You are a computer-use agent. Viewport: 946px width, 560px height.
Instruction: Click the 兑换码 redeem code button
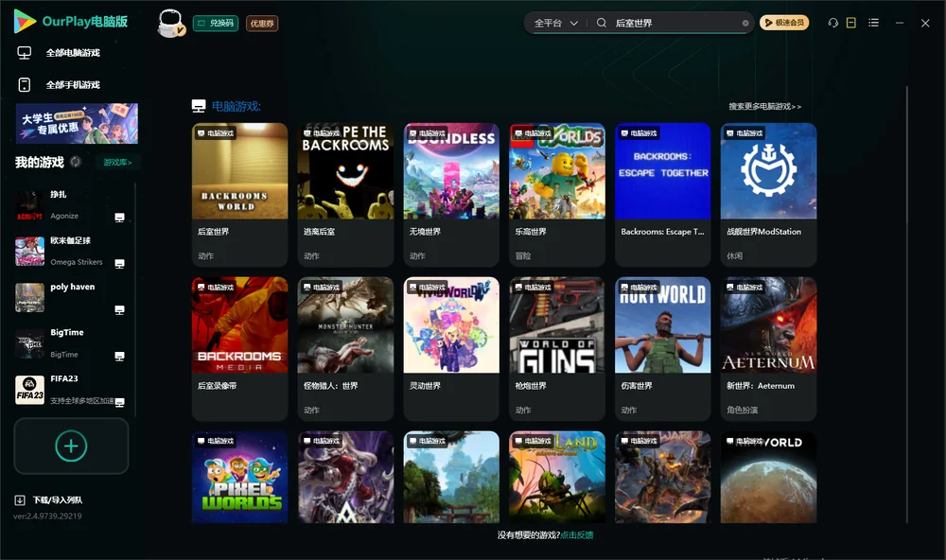tap(216, 23)
